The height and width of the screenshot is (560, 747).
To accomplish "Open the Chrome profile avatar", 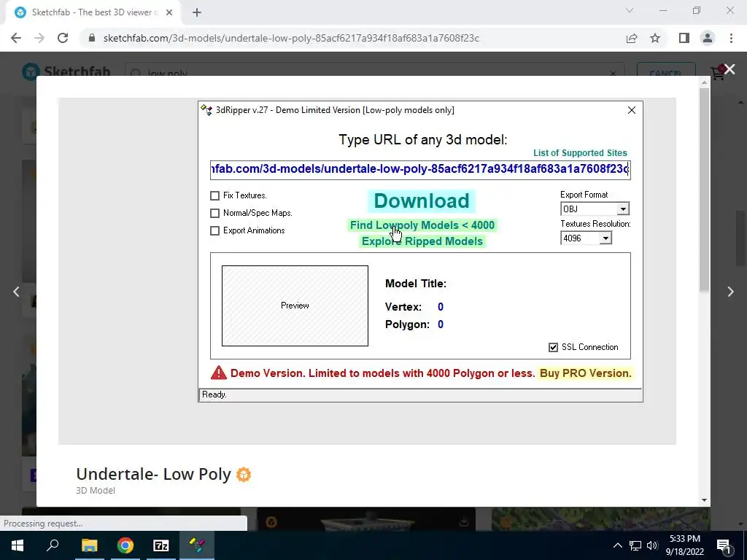I will pyautogui.click(x=708, y=38).
